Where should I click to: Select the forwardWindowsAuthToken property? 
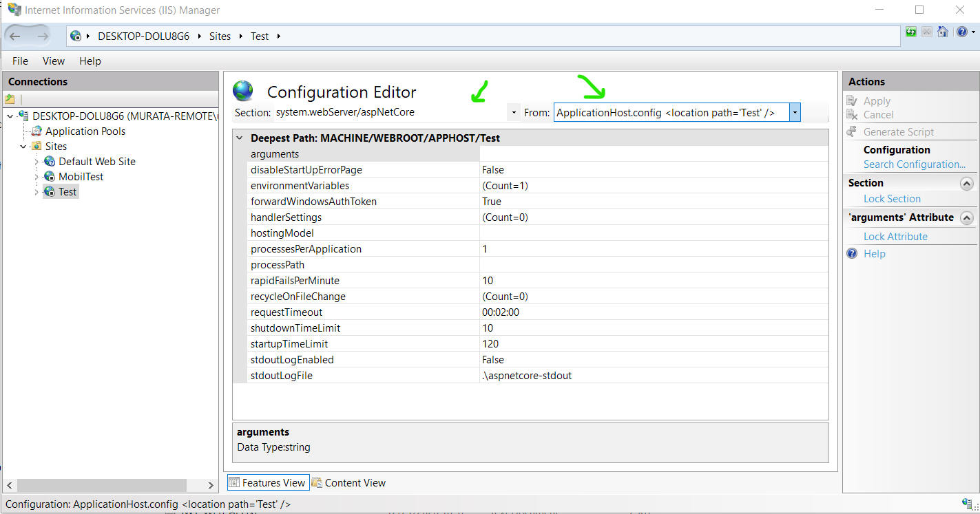(313, 201)
